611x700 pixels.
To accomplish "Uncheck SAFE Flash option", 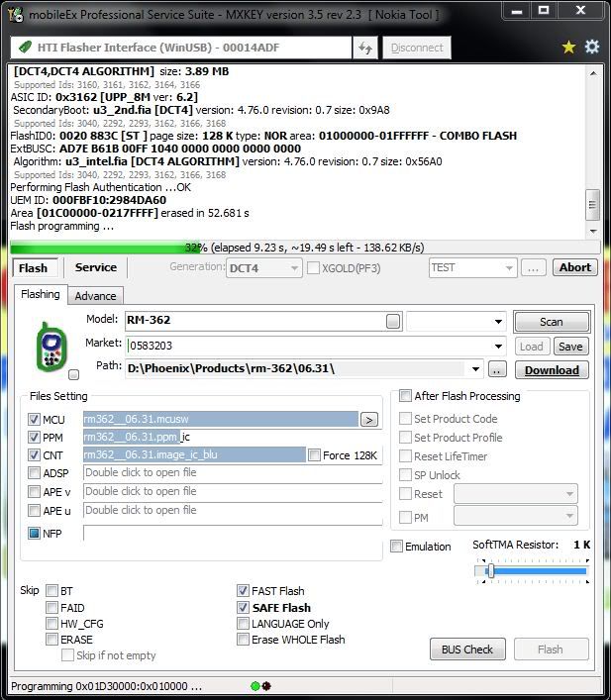I will click(x=243, y=607).
